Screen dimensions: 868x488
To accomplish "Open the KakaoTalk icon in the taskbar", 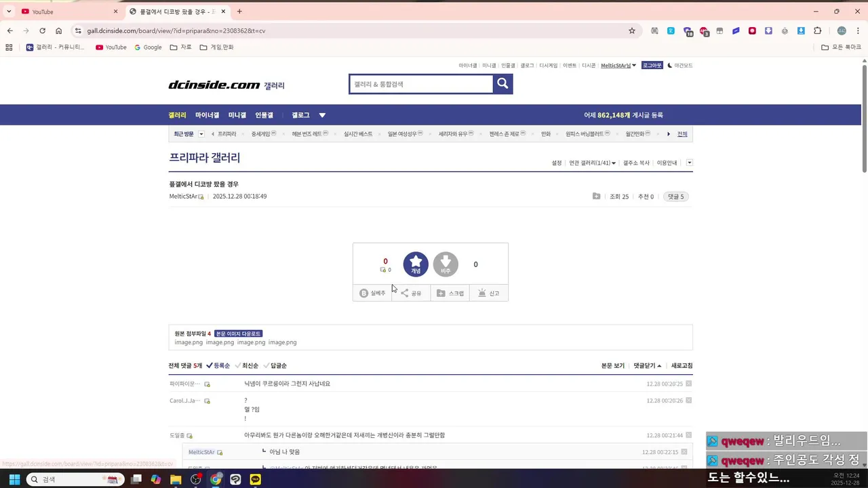I will tap(255, 479).
